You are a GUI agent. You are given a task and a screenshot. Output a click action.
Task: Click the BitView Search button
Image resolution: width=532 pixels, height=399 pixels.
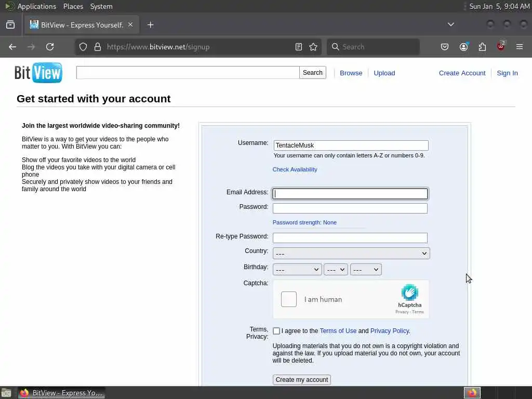[x=312, y=73]
